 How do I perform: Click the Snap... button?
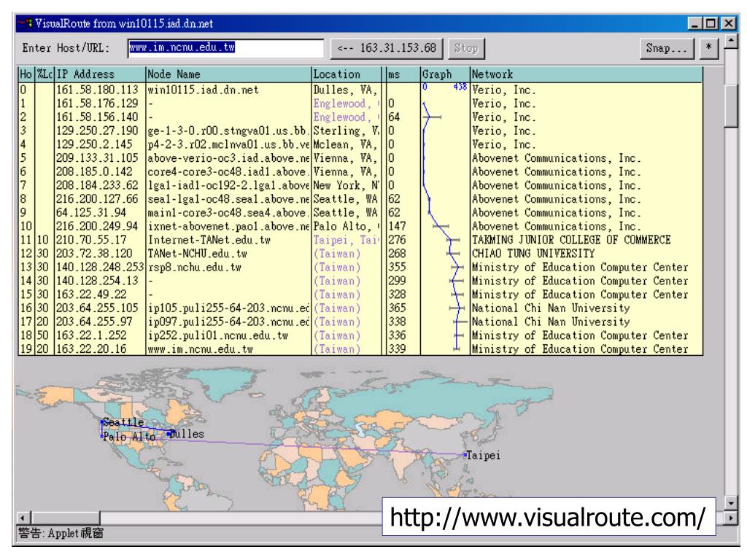(667, 48)
